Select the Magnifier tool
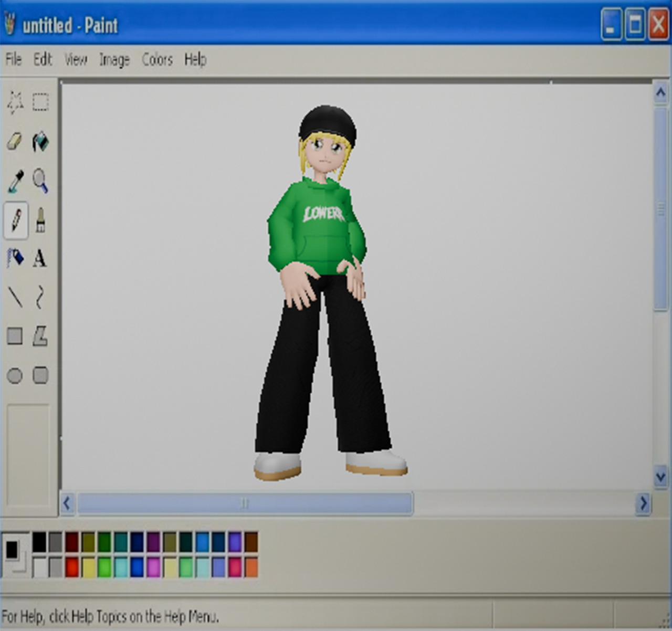The height and width of the screenshot is (631, 672). click(x=40, y=181)
